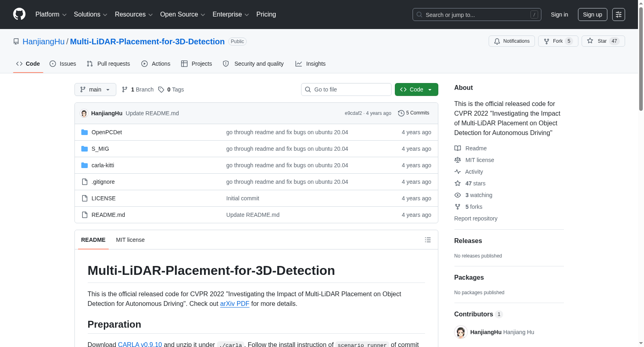Click the fork icon beside 5 forks

(x=458, y=207)
